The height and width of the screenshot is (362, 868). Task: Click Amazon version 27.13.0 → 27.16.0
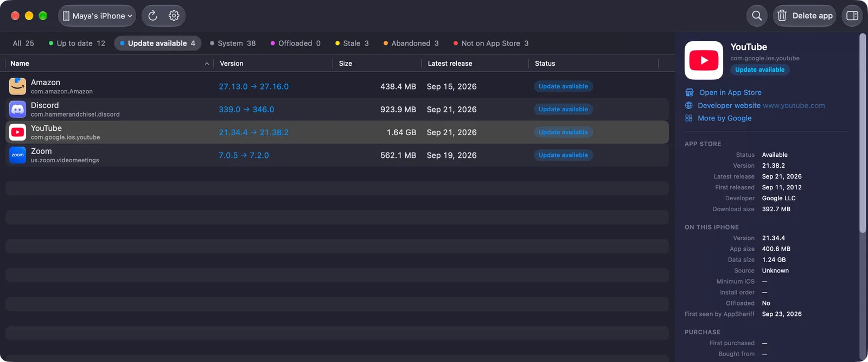pyautogui.click(x=253, y=86)
